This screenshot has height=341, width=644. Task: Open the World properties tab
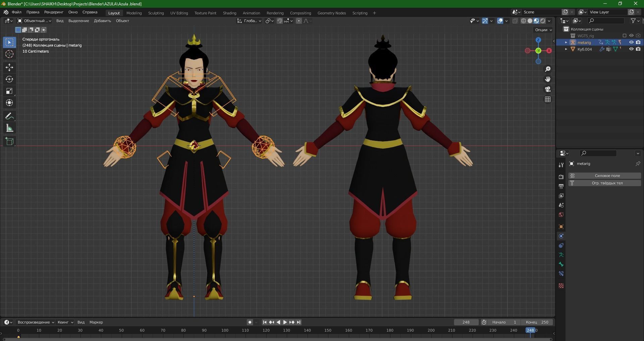click(x=561, y=215)
